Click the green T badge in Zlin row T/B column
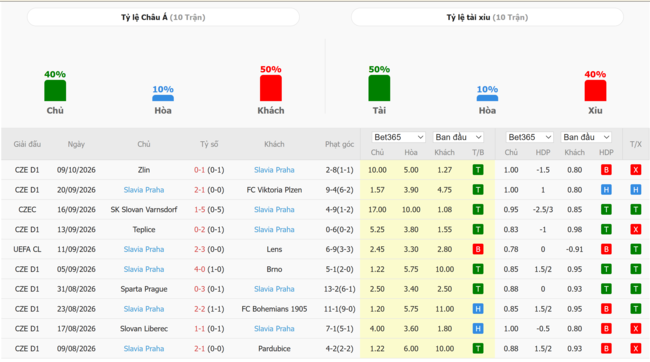Image resolution: width=650 pixels, height=362 pixels. 478,170
